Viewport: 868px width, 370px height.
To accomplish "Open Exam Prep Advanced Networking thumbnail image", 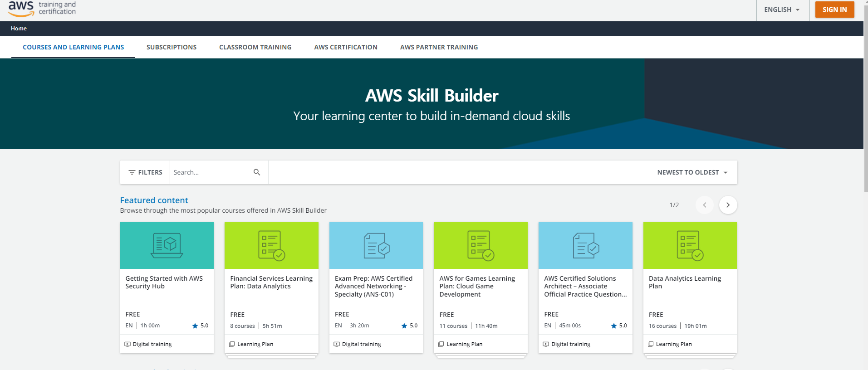I will pyautogui.click(x=376, y=245).
